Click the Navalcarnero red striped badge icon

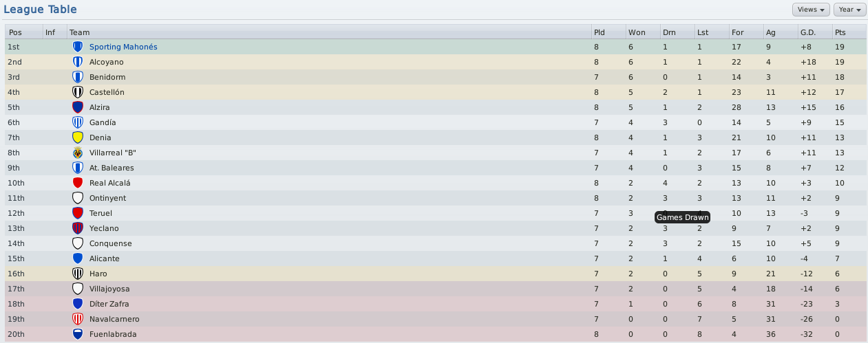coord(77,319)
